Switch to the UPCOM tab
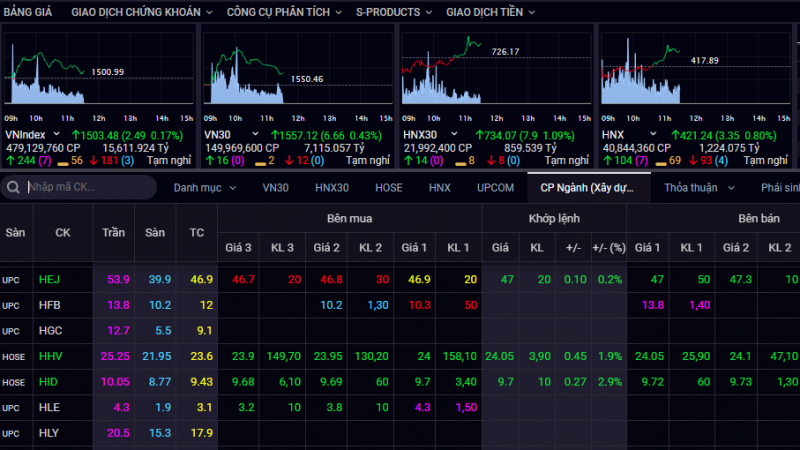 point(495,188)
